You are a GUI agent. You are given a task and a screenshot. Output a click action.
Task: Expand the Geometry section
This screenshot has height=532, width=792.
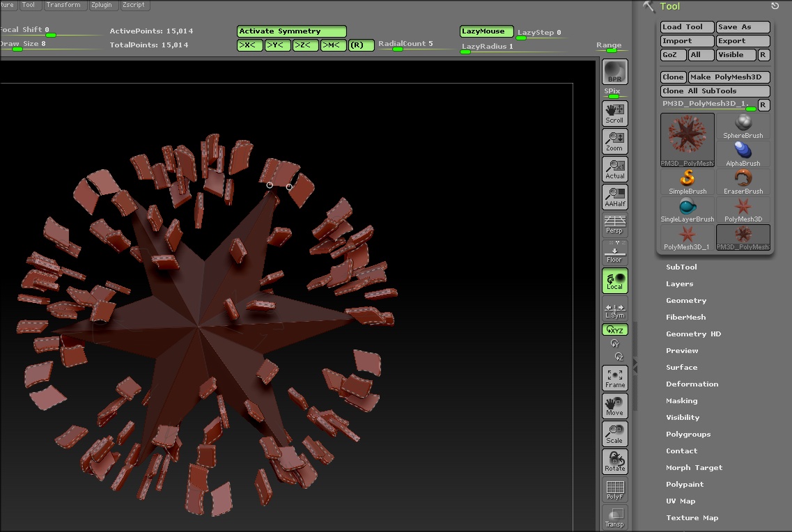686,301
